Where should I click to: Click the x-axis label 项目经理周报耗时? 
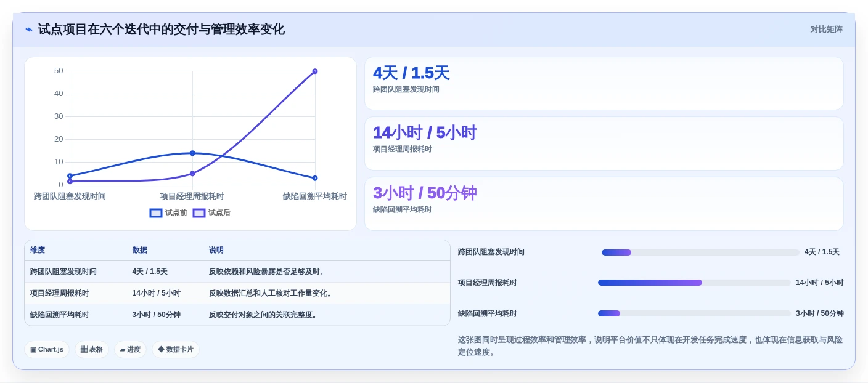point(192,196)
